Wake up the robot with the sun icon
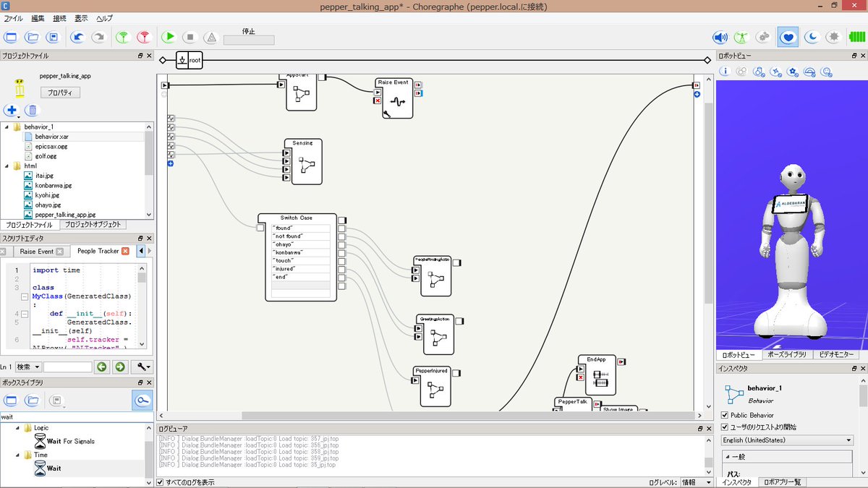The image size is (868, 488). coord(834,37)
